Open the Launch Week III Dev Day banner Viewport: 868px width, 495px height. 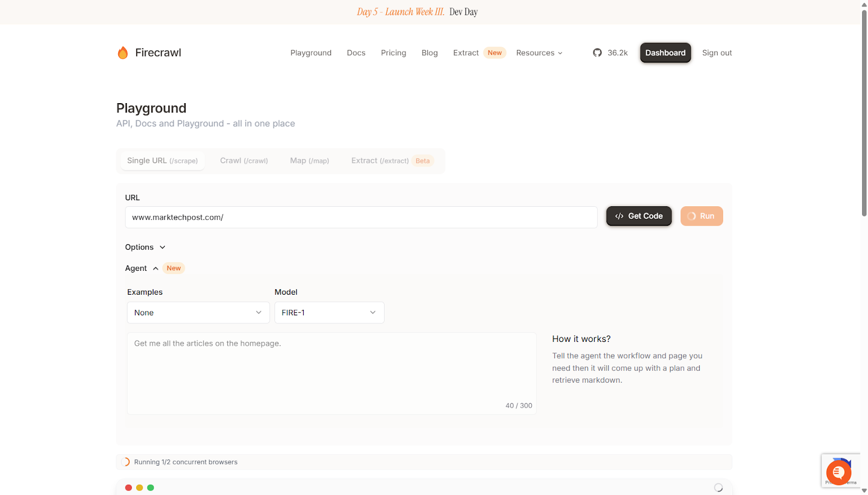(417, 12)
